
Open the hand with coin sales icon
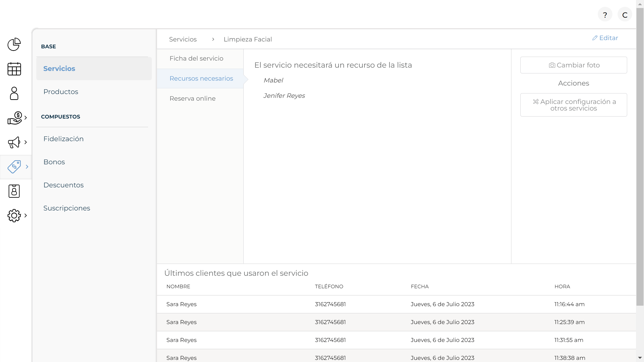click(x=15, y=118)
